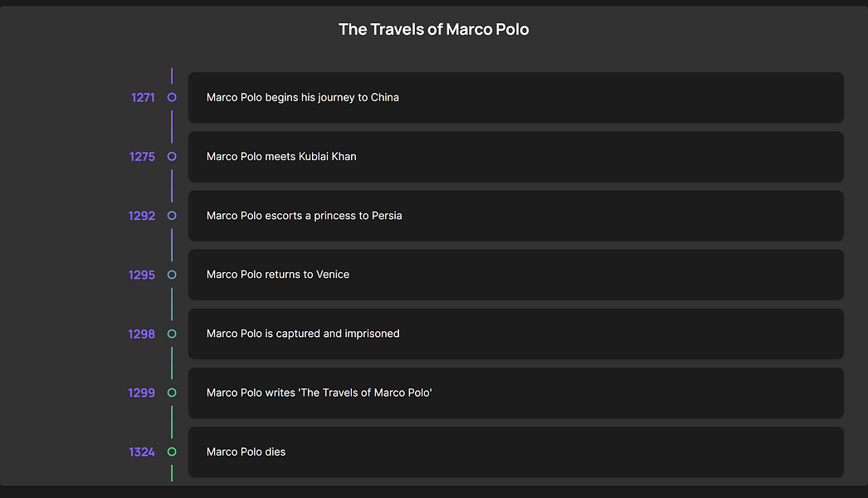Click the 1271 year label

143,97
